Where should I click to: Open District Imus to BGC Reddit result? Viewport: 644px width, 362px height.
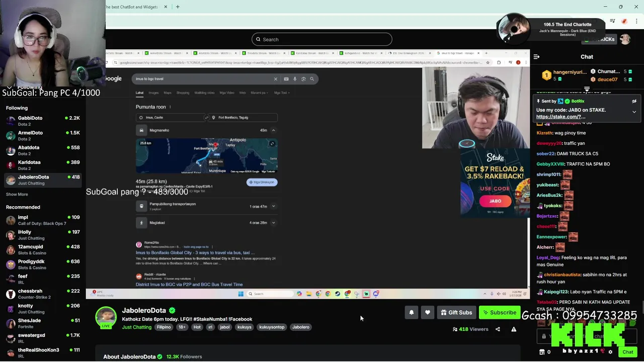click(189, 285)
